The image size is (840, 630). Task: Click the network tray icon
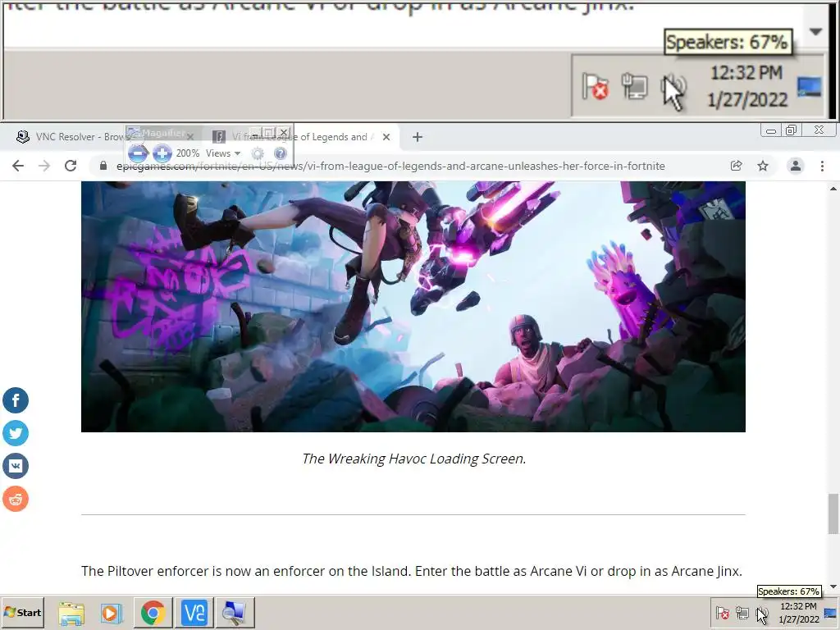[x=742, y=613]
